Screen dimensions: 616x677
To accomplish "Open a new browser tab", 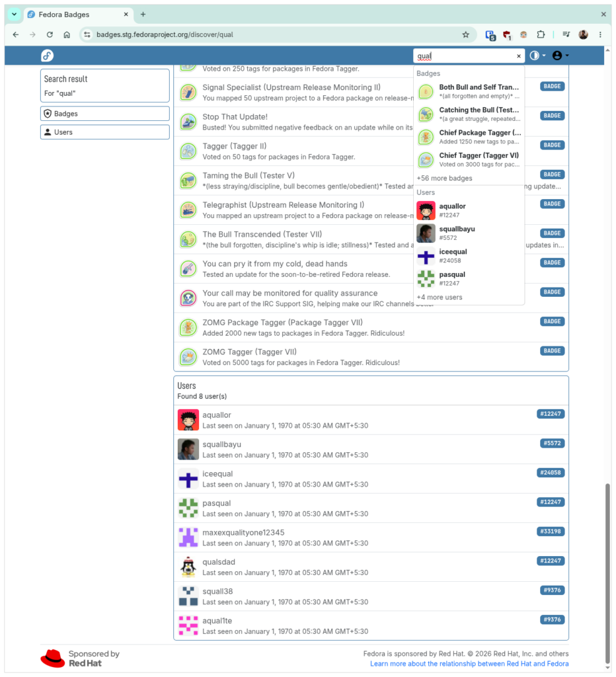I will 143,15.
